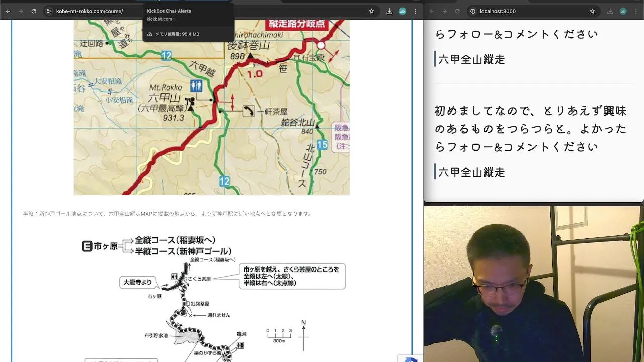The height and width of the screenshot is (362, 644).
Task: Bookmark localhost:3000 page with star icon
Action: coord(592,11)
